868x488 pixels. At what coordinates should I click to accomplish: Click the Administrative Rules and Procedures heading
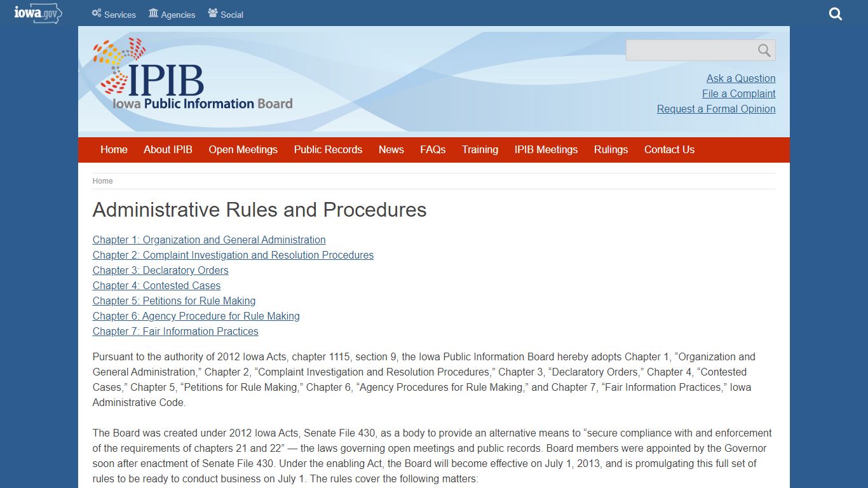259,210
